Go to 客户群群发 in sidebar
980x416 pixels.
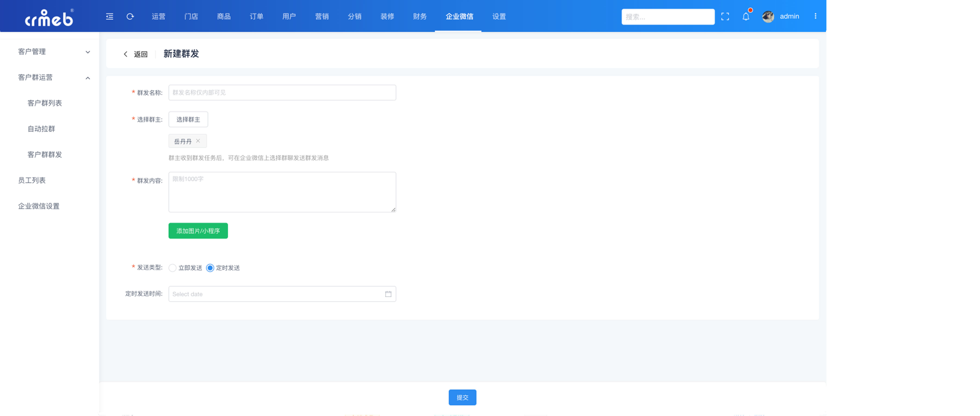(x=44, y=154)
